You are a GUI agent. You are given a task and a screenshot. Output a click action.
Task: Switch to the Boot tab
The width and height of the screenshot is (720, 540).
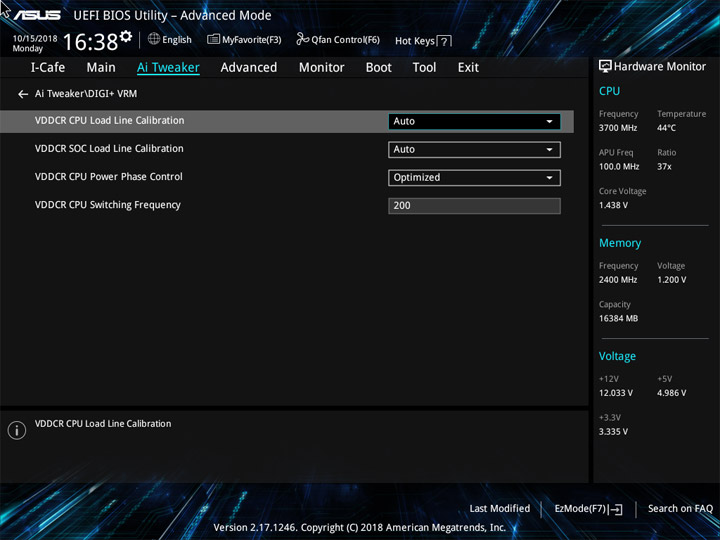coord(379,68)
